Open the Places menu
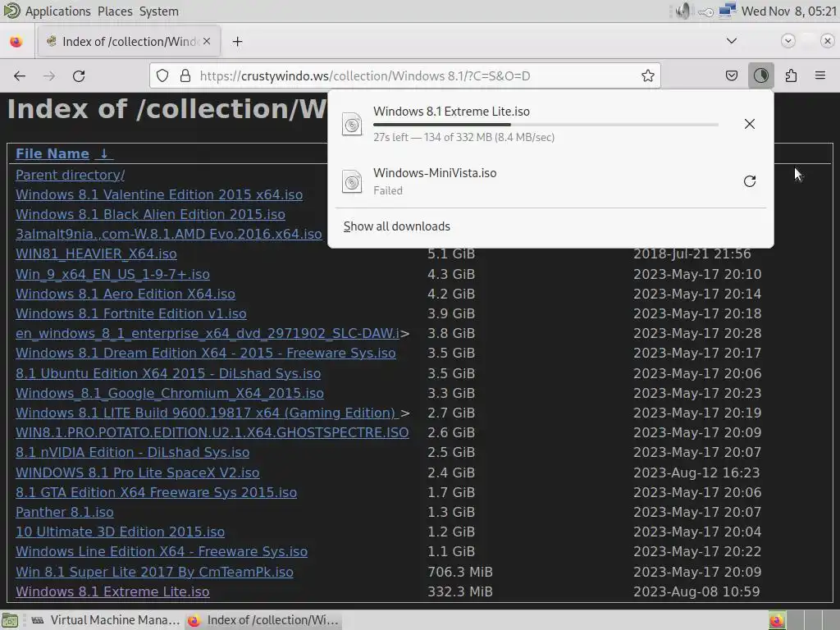The width and height of the screenshot is (840, 630). (x=115, y=11)
